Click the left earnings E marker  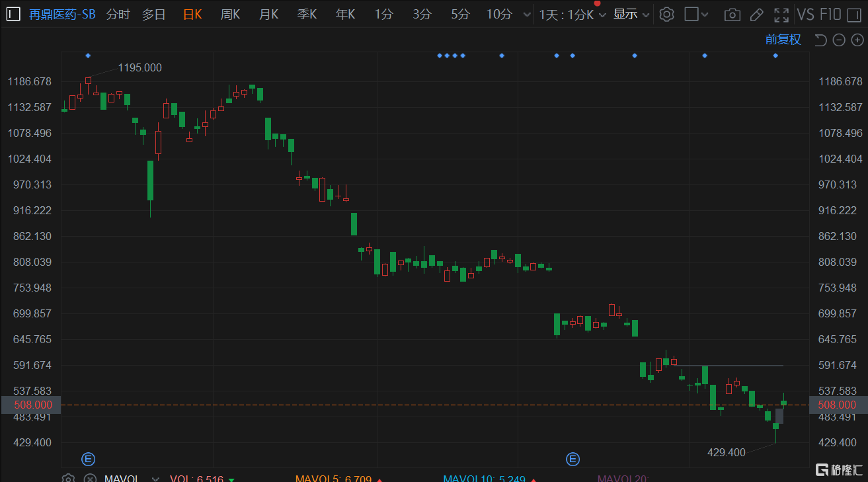tap(88, 459)
